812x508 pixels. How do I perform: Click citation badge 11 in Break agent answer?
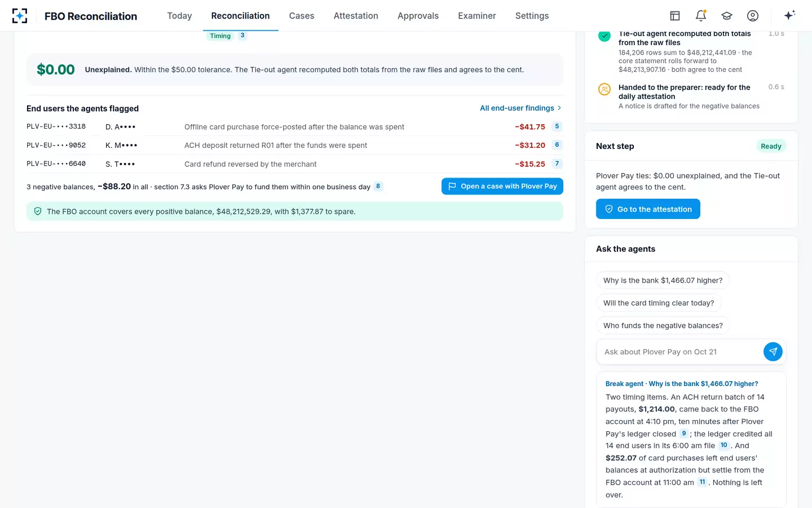pos(702,482)
